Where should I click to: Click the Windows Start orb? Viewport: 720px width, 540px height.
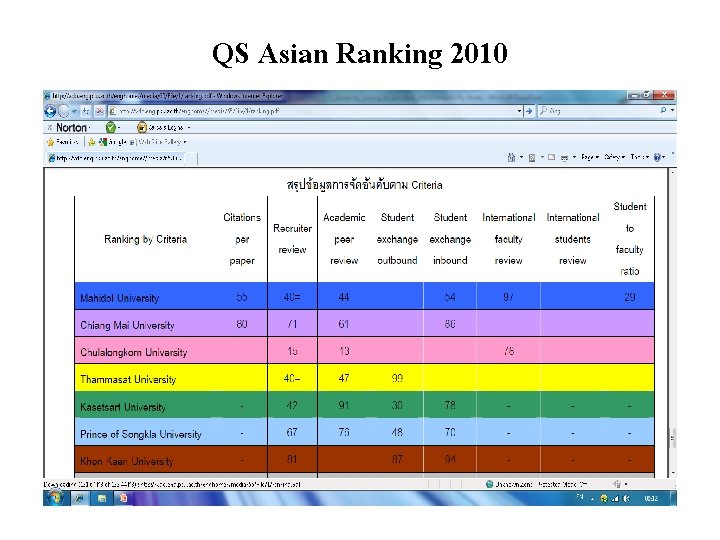55,498
